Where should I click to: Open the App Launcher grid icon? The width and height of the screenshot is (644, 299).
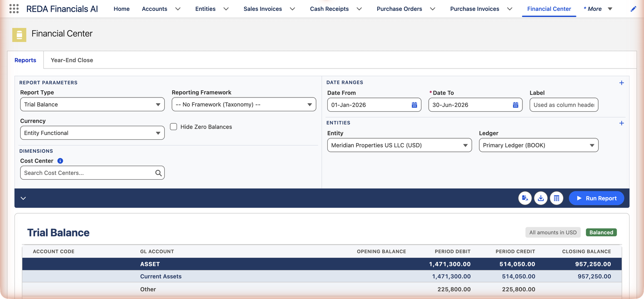pyautogui.click(x=14, y=9)
